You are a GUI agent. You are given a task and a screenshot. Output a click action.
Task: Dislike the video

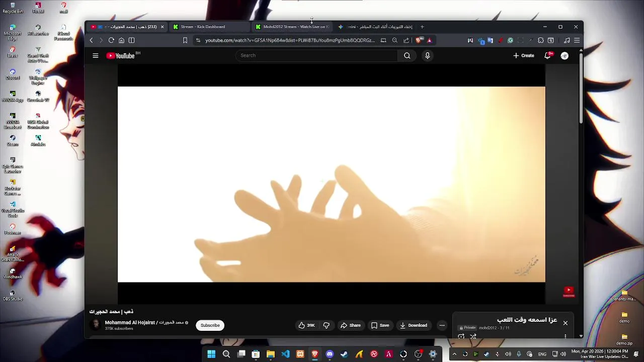[x=326, y=325]
